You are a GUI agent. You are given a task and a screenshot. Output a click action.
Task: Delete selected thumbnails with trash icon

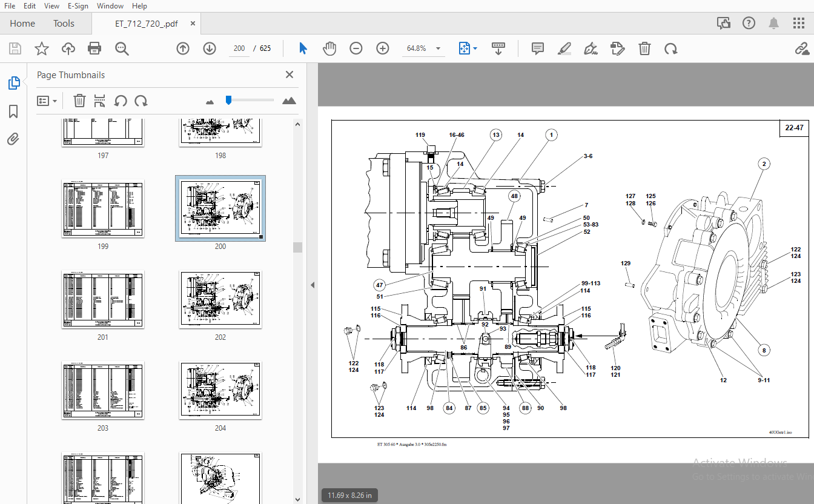coord(79,101)
